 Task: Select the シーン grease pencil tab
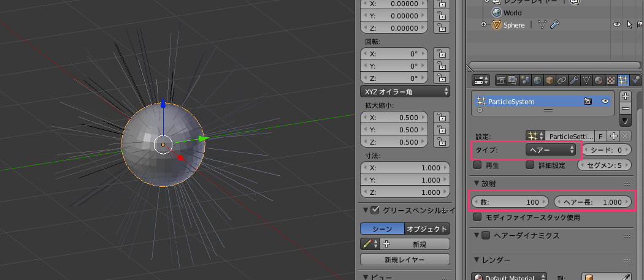click(382, 229)
